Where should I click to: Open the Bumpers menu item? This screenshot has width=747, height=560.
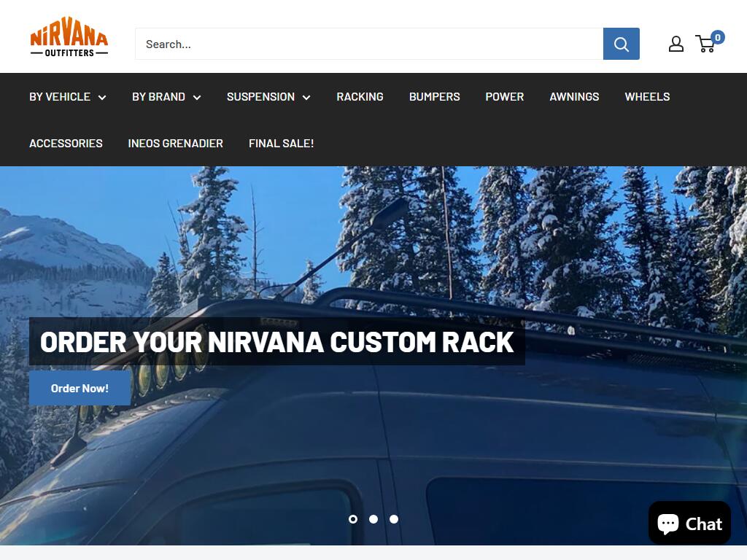coord(435,97)
